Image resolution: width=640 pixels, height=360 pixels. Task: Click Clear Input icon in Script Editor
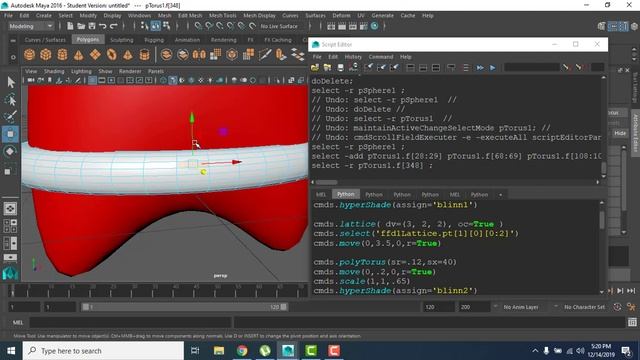tap(382, 67)
